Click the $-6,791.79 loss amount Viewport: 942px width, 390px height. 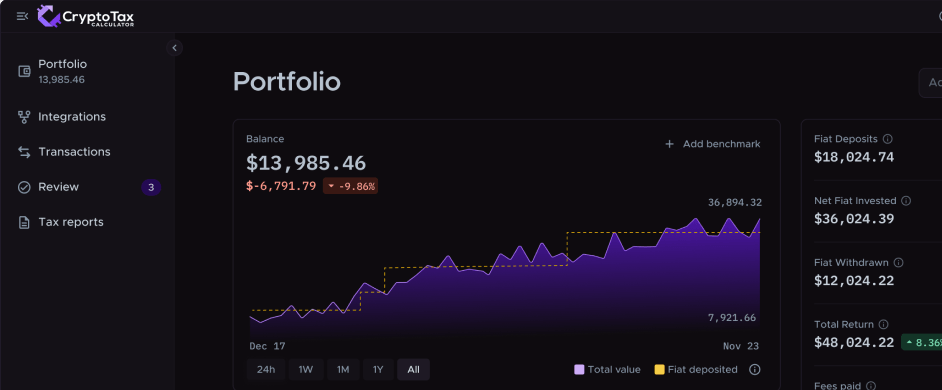pos(281,186)
